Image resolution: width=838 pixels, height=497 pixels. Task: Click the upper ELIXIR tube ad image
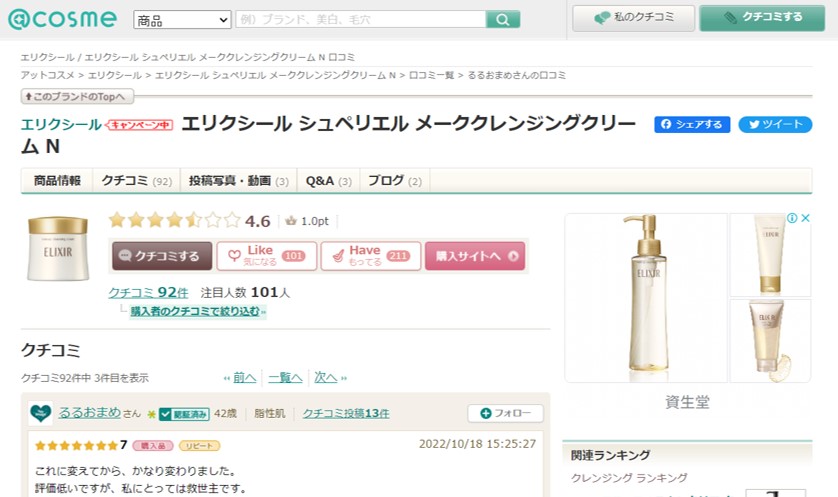pyautogui.click(x=770, y=255)
